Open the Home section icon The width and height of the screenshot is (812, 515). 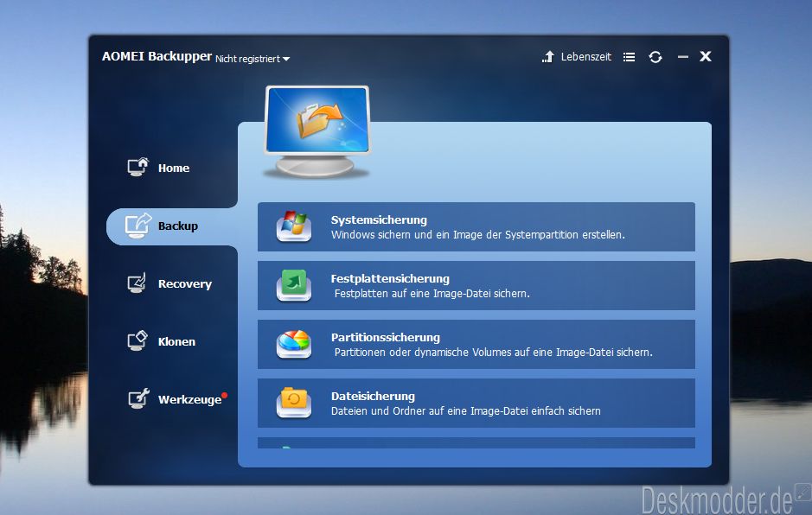137,167
